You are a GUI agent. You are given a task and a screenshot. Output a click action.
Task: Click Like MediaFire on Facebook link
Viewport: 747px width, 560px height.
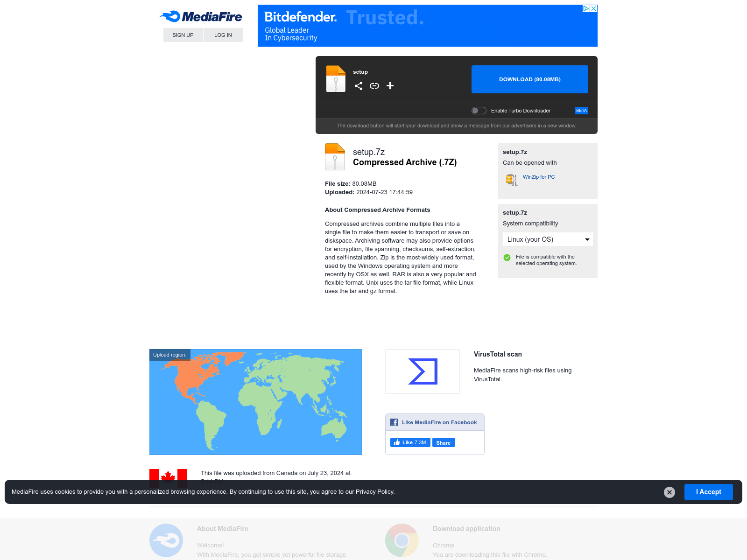(439, 422)
